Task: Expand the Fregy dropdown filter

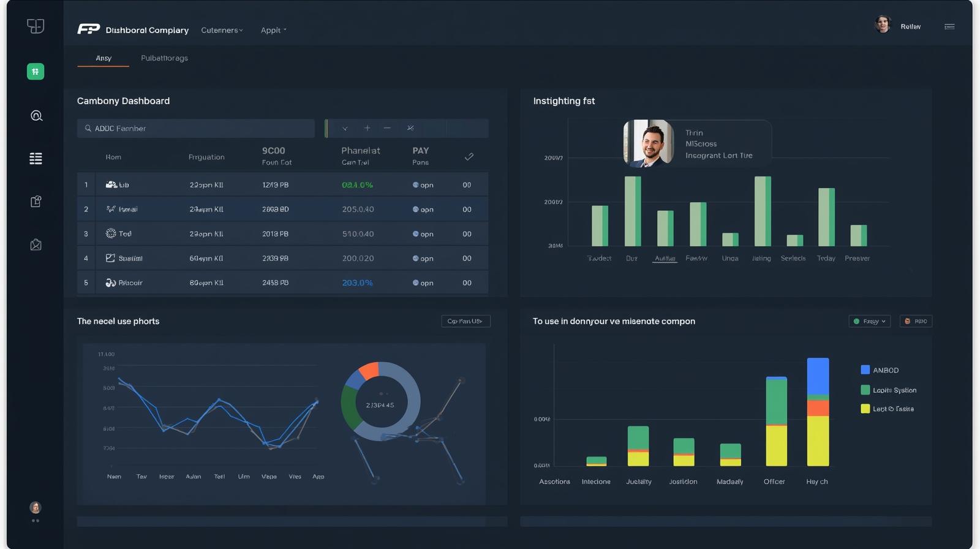Action: point(869,321)
